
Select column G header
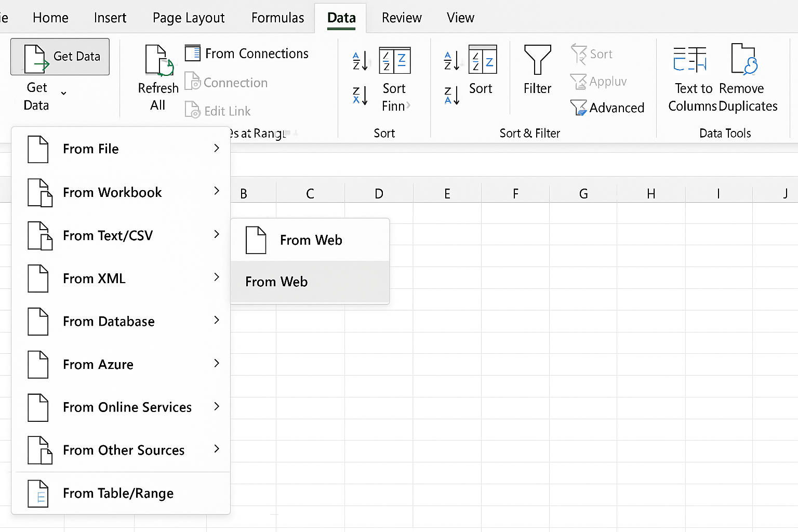point(583,194)
